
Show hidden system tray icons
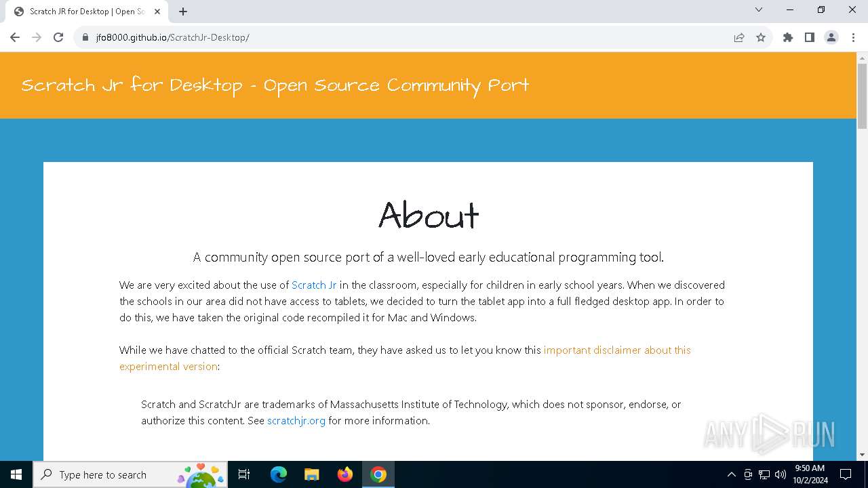pos(731,474)
